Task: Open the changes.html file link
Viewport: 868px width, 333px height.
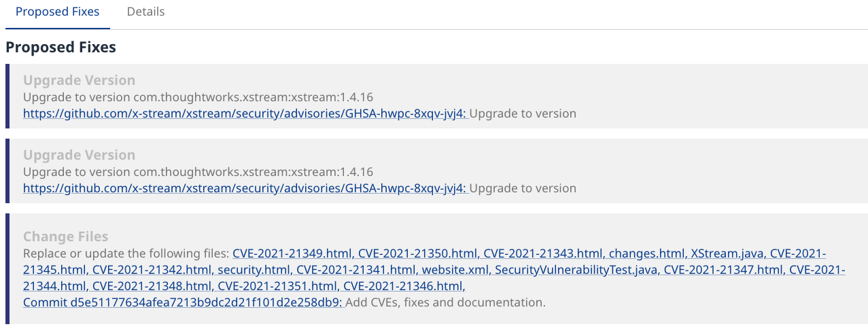Action: point(646,253)
